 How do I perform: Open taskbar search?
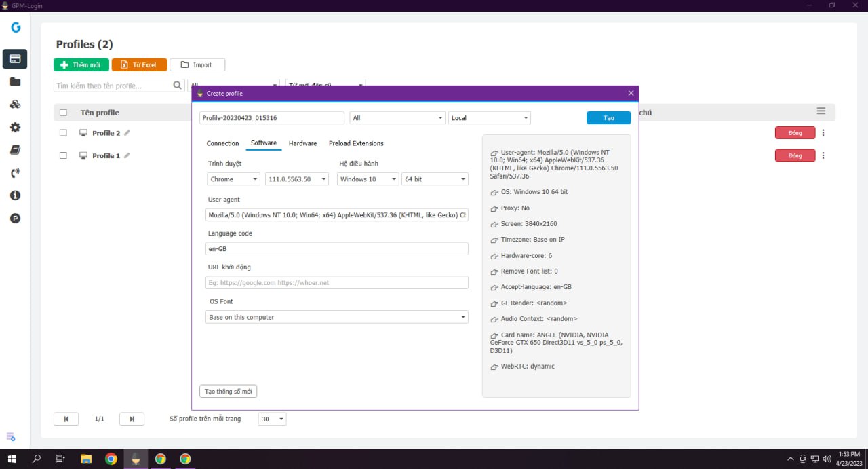click(x=37, y=459)
